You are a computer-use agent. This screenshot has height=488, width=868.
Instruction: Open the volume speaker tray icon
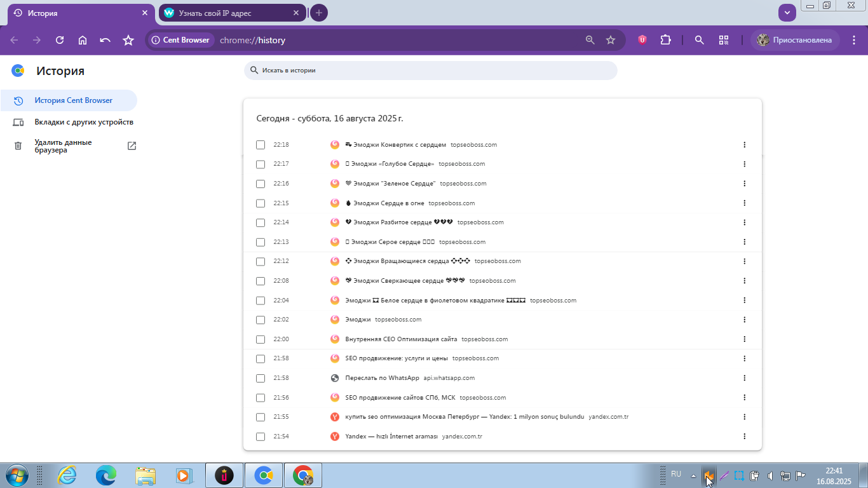(x=770, y=475)
